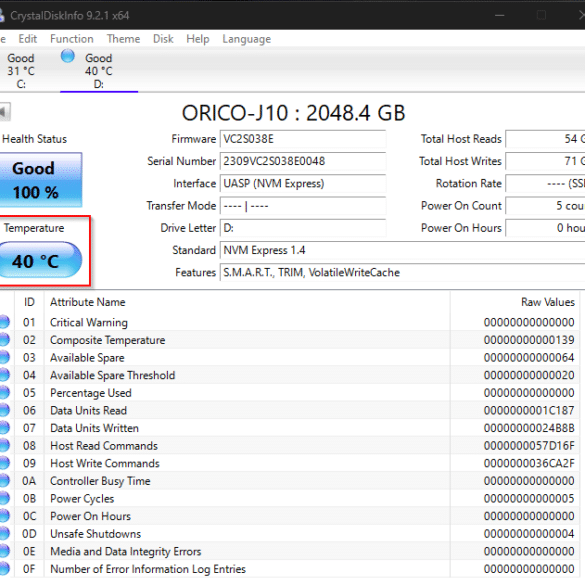Click the status orb for Unsafe Shutdowns row
The image size is (585, 585).
(x=4, y=534)
